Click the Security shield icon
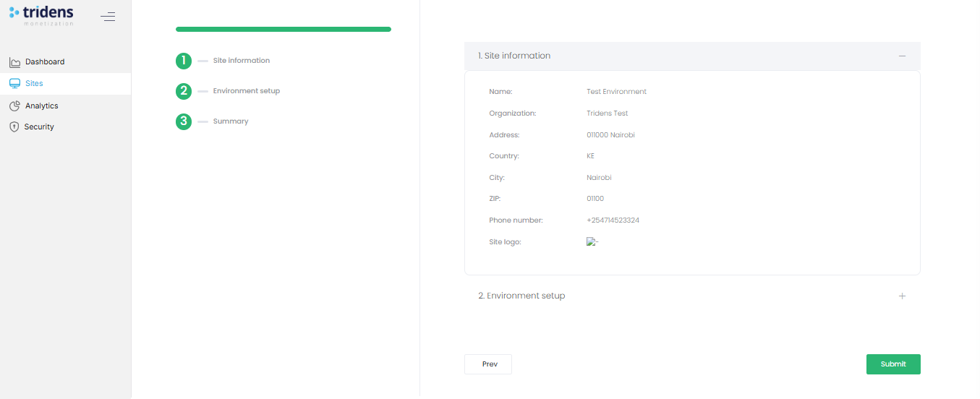This screenshot has height=399, width=980. 14,127
